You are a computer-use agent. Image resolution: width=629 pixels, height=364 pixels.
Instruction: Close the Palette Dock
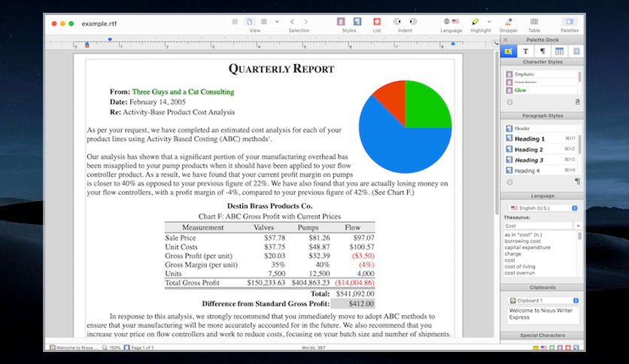coord(506,40)
